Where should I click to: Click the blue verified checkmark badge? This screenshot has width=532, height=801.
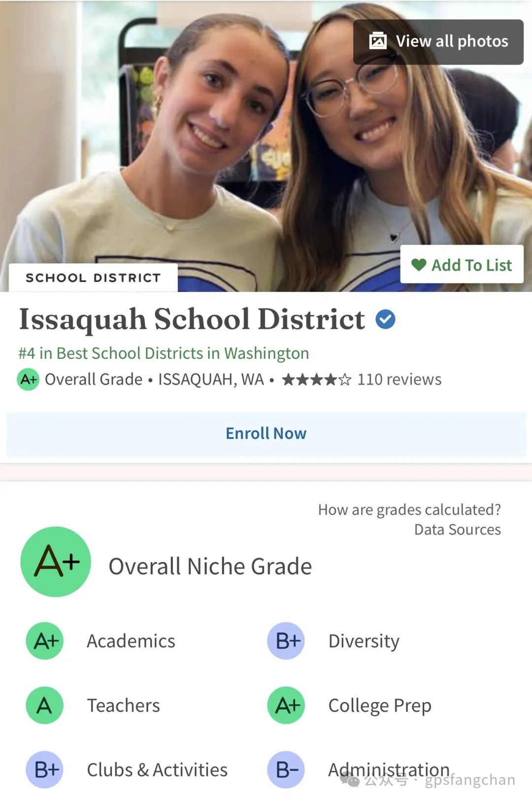tap(385, 319)
